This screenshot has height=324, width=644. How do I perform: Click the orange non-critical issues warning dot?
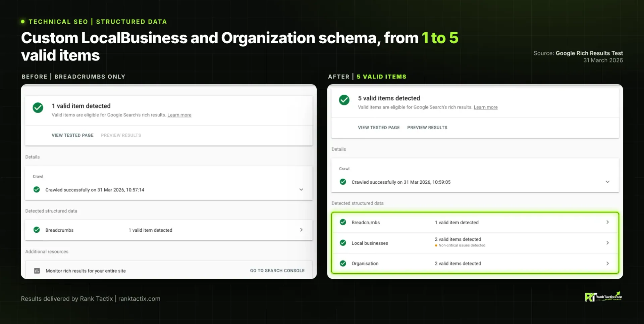(x=436, y=245)
